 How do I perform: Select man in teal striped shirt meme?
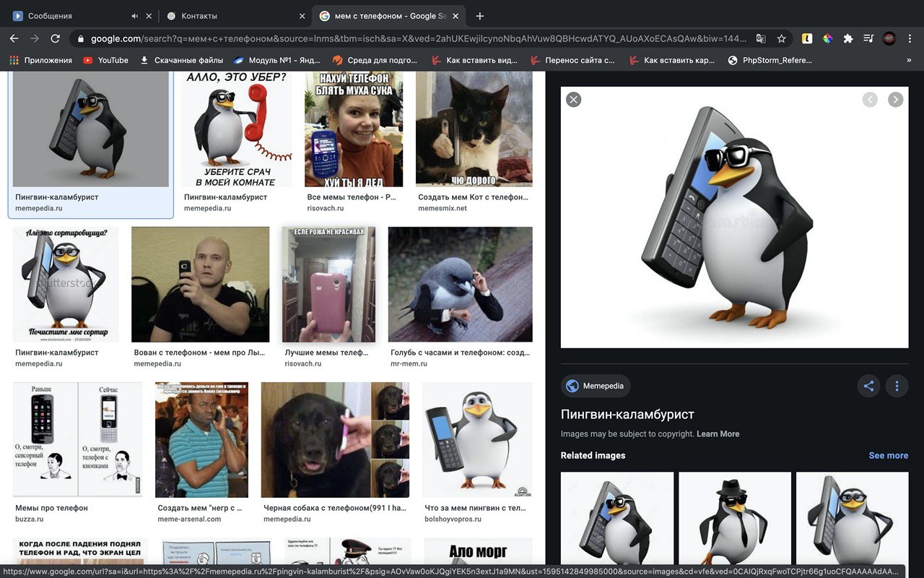coord(201,439)
